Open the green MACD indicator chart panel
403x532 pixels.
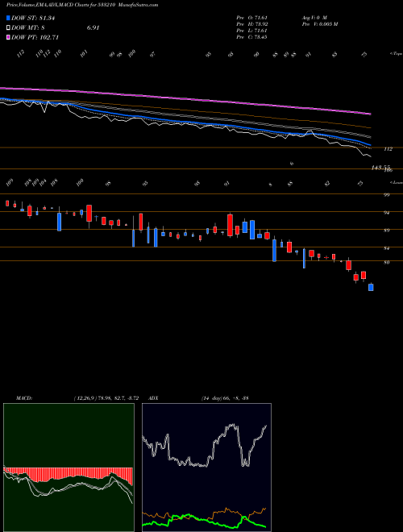point(69,468)
